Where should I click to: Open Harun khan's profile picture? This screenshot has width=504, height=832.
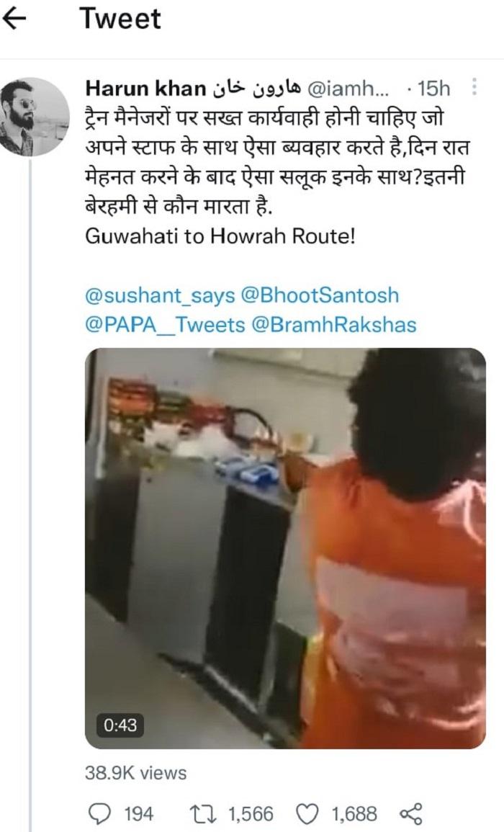(35, 117)
